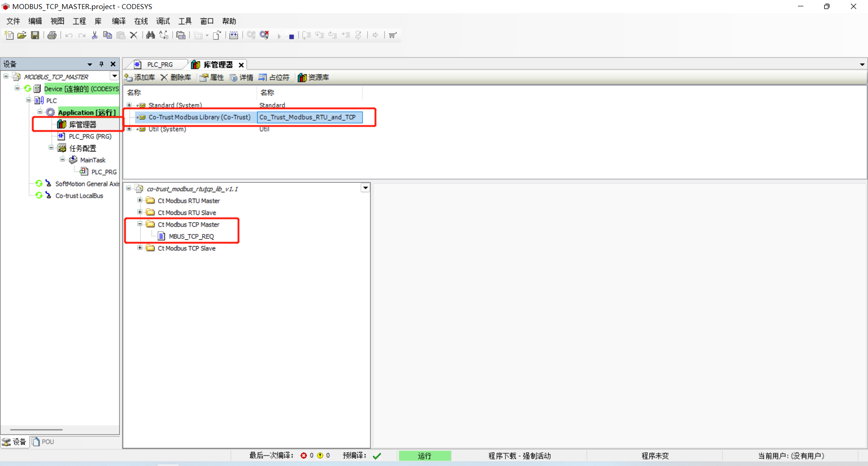Collapse the MODBUS_TCP_MASTER project node
The image size is (868, 466).
click(x=6, y=76)
